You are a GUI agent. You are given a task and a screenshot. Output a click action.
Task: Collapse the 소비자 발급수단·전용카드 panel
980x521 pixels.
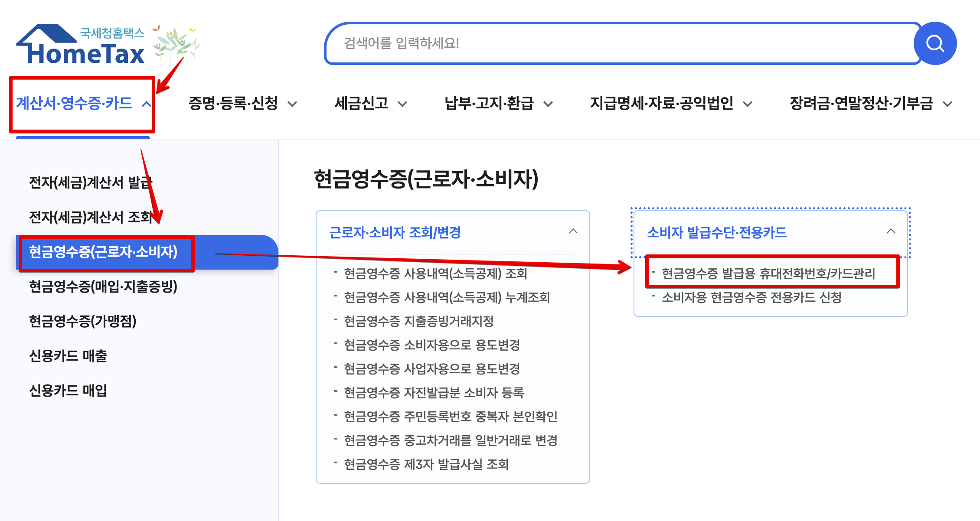coord(891,231)
